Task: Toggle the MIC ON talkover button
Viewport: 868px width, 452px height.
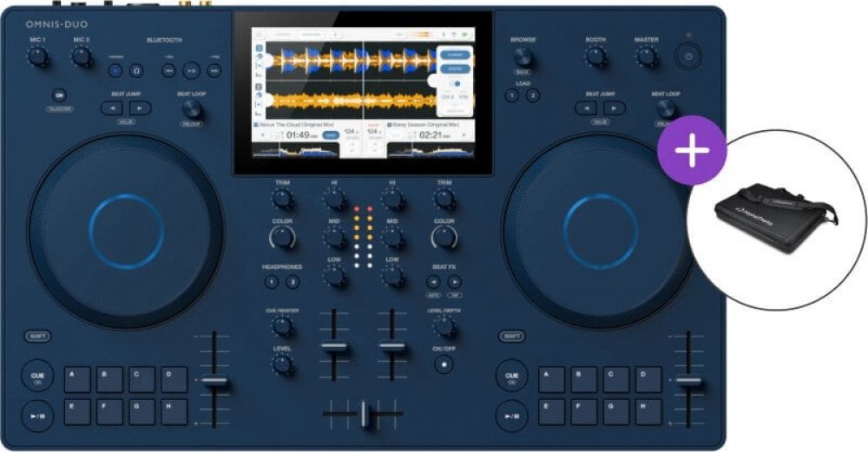Action: coord(59,95)
